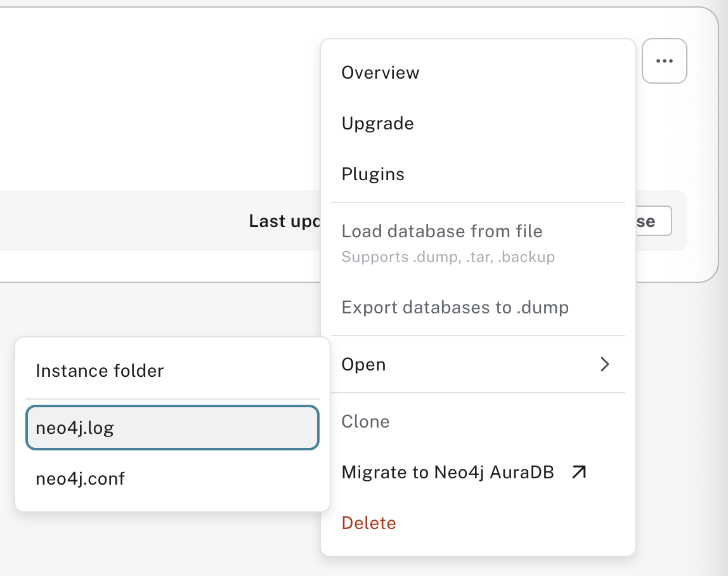Click the three-dot more options button
The image size is (728, 576).
pyautogui.click(x=664, y=61)
